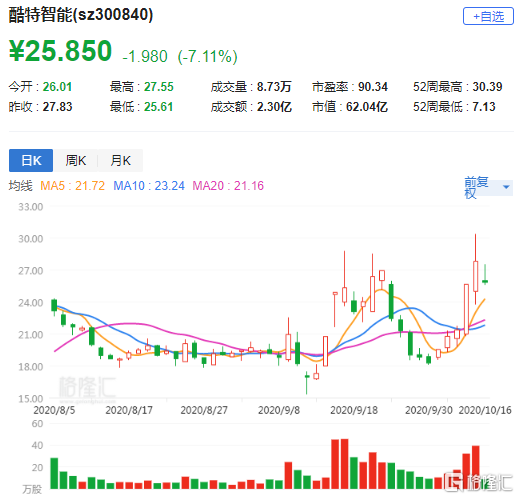
Task: Click the dropdown arrow beside 前复权
Action: point(506,187)
